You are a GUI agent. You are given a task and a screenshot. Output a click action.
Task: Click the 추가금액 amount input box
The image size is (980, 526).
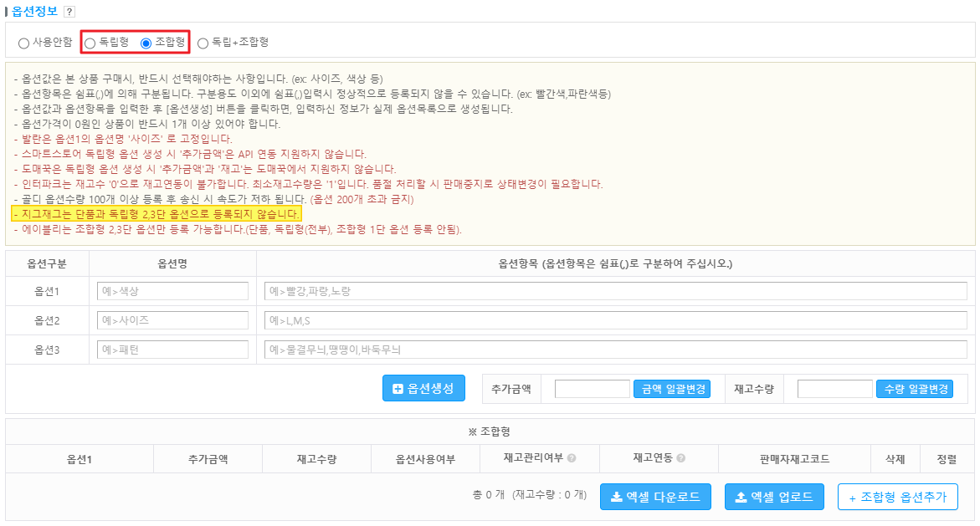(x=592, y=389)
